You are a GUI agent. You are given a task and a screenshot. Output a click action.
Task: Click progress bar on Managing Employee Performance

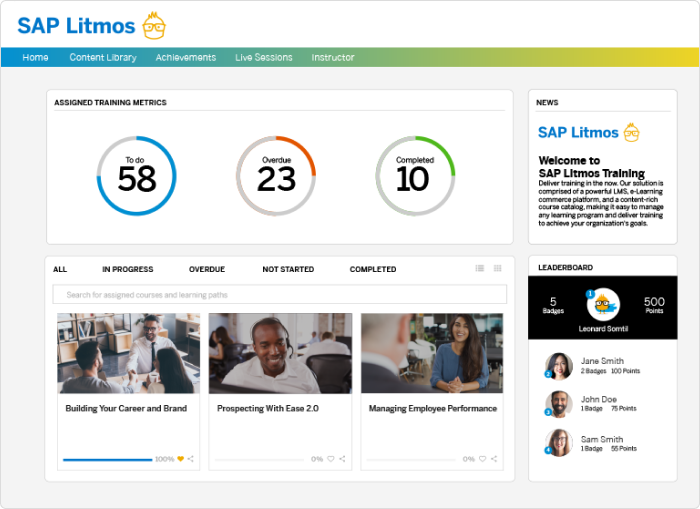[x=411, y=459]
